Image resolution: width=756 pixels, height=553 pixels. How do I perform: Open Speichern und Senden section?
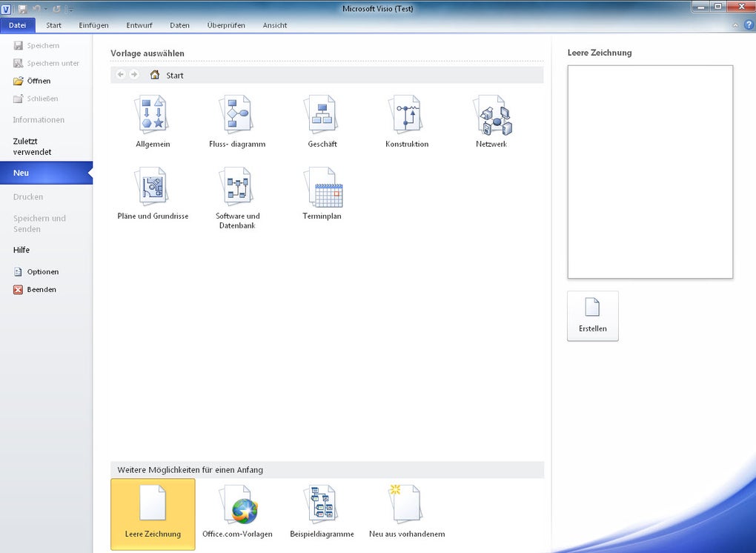[x=39, y=224]
